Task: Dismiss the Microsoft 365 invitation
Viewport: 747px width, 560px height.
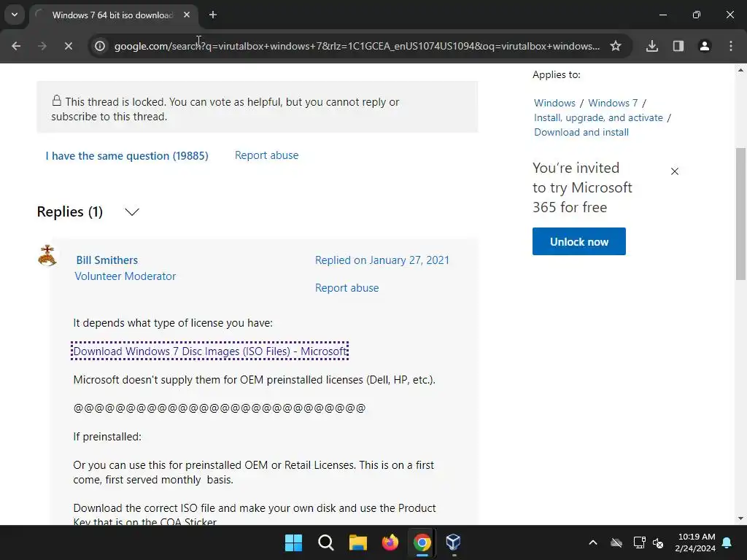Action: 675,171
